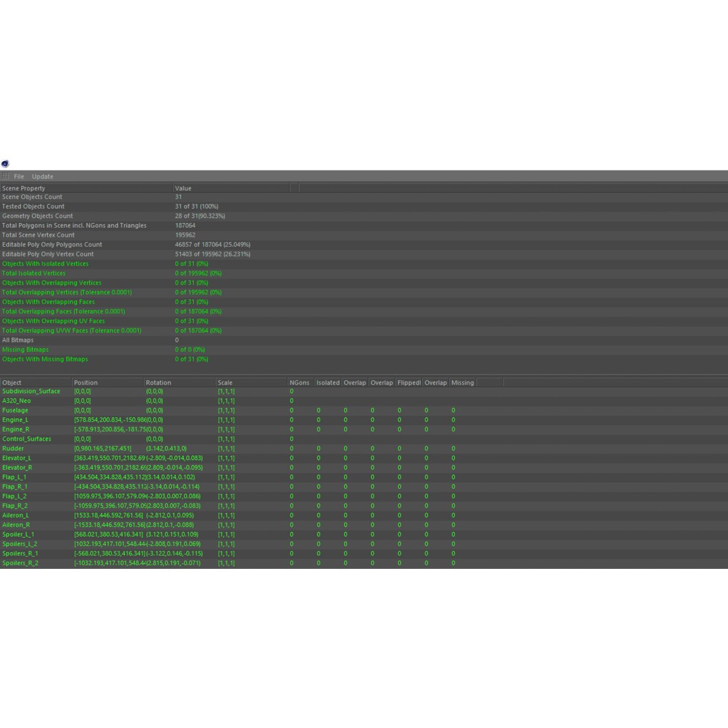Screen dimensions: 728x728
Task: Select the Subdivision_Surface object row
Action: coord(364,392)
